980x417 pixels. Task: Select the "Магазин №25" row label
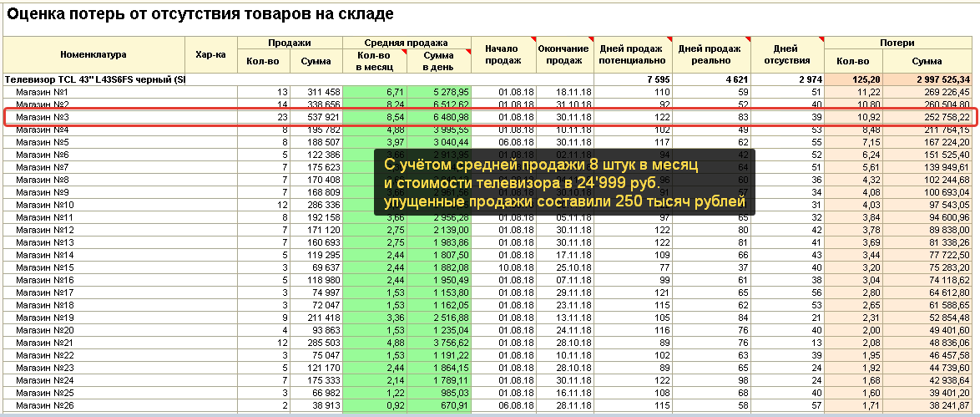tap(44, 393)
